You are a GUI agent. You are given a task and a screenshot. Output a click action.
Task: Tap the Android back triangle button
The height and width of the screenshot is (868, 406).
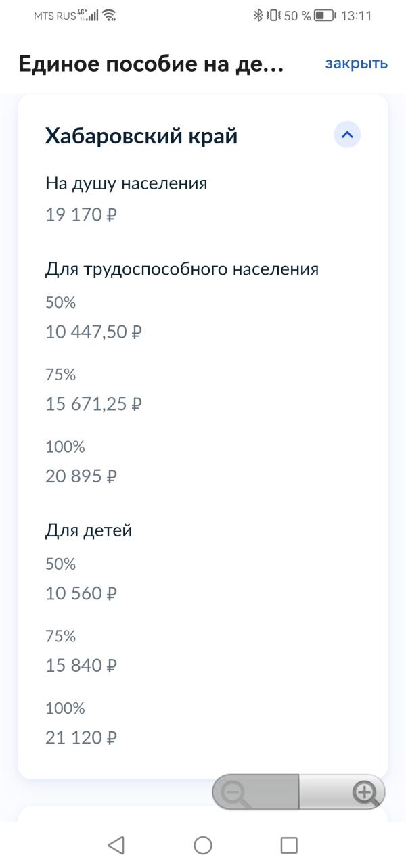[116, 845]
